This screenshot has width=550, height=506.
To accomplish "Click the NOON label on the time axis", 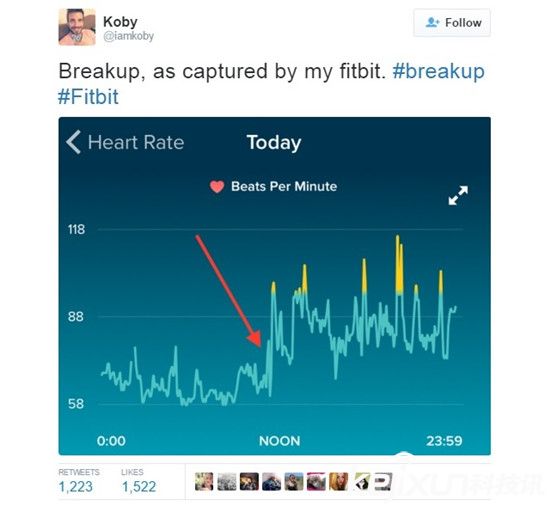I will point(280,441).
